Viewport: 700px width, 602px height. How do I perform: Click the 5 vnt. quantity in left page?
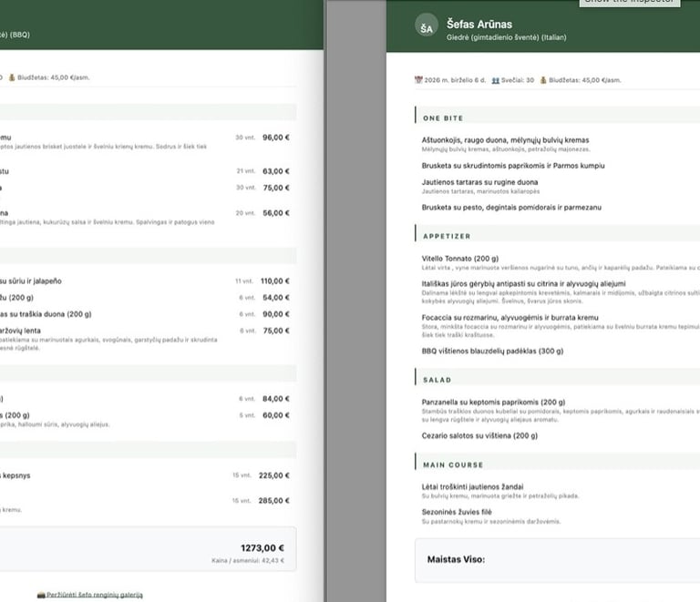tap(247, 415)
